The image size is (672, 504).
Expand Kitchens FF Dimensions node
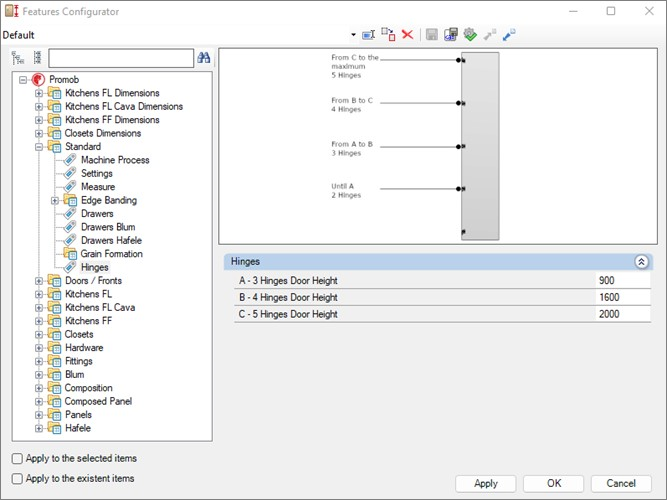[39, 120]
